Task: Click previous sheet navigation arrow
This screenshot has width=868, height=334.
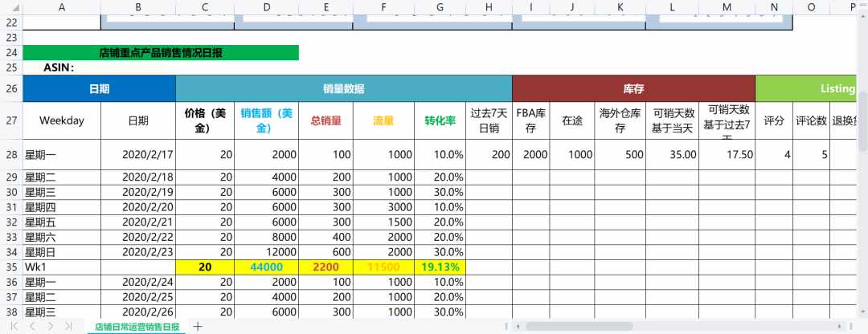Action: (x=32, y=326)
